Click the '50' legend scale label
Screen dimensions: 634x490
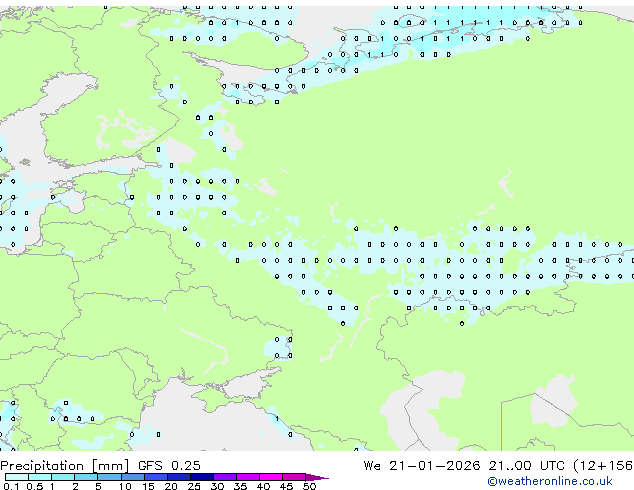tap(309, 486)
